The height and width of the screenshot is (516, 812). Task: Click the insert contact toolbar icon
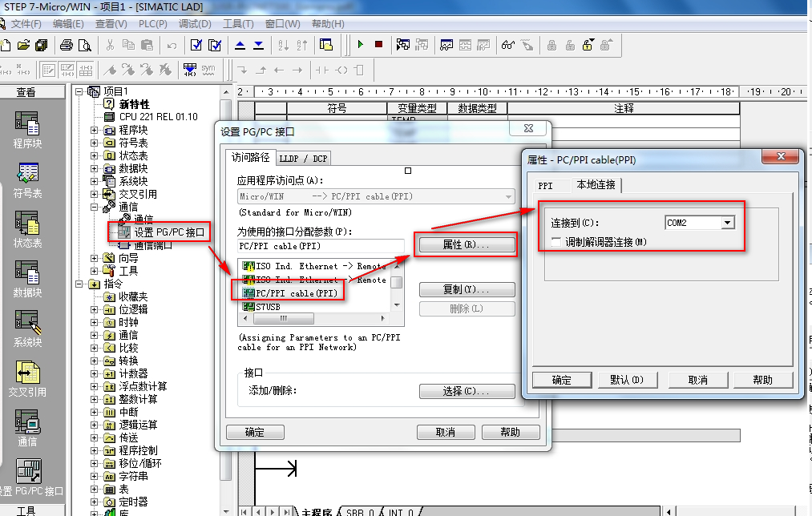pos(322,70)
